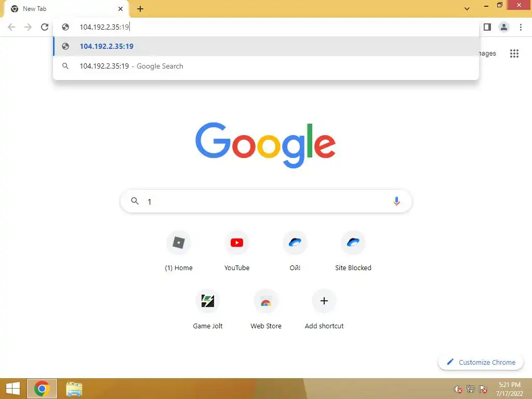Open a new tab with plus button
Viewport: 532px width, 399px height.
140,9
